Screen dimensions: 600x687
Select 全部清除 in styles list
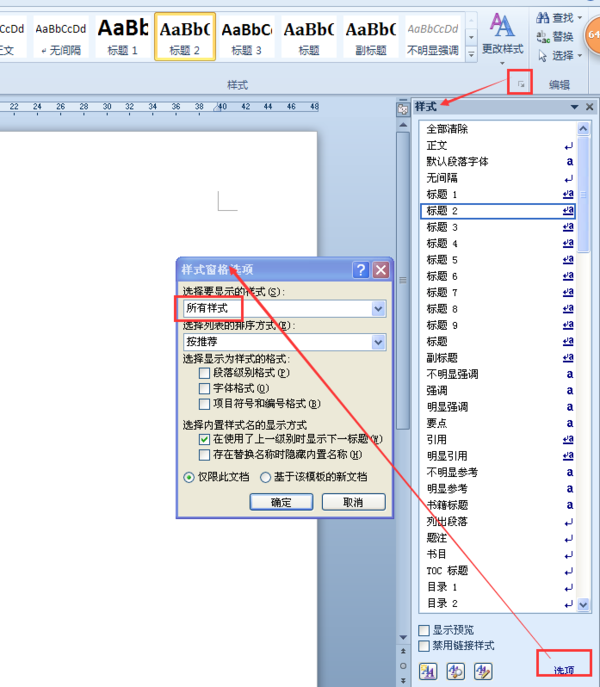coord(498,129)
